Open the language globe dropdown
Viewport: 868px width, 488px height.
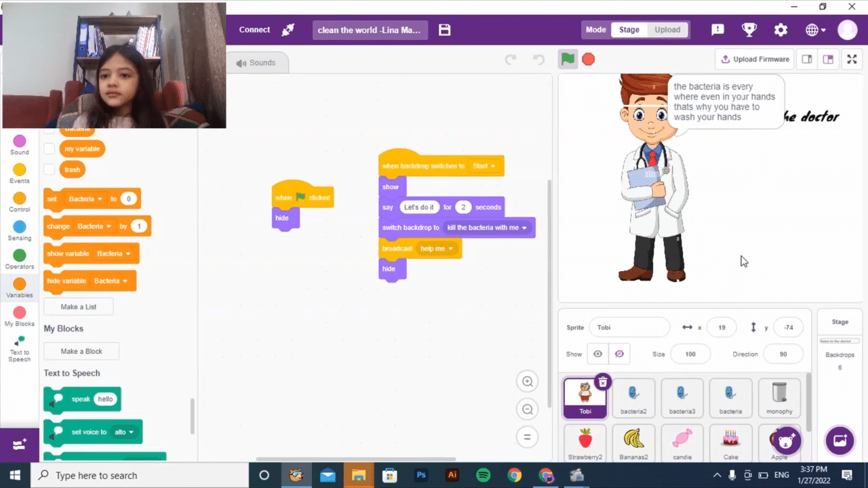815,30
